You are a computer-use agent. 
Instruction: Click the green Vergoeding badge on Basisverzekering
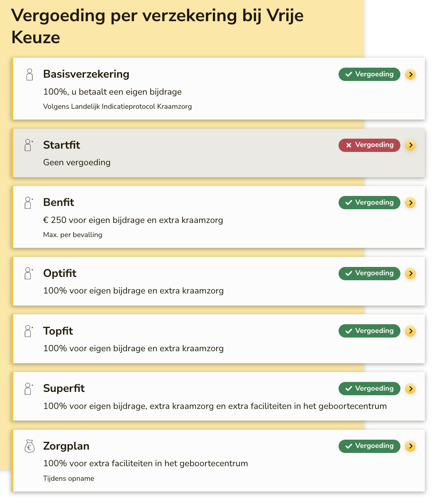(369, 75)
